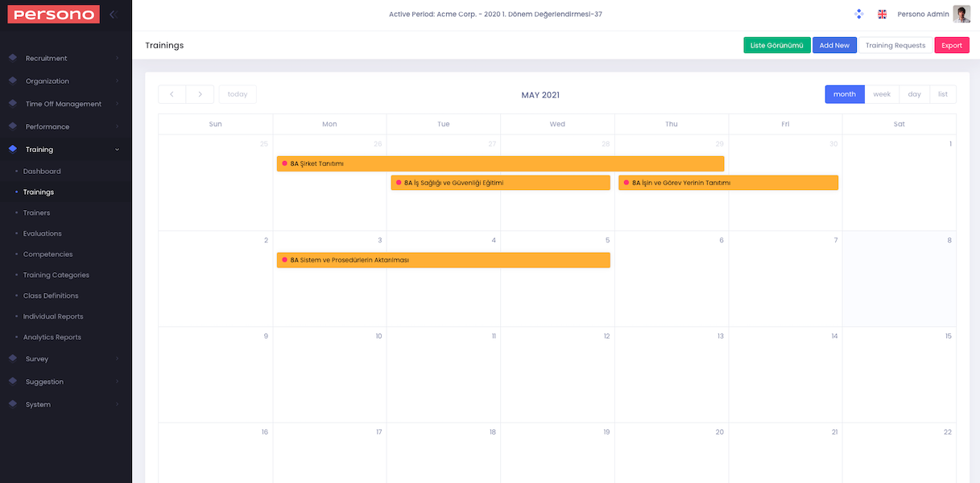Click the Time Off Management layers icon

click(x=12, y=104)
